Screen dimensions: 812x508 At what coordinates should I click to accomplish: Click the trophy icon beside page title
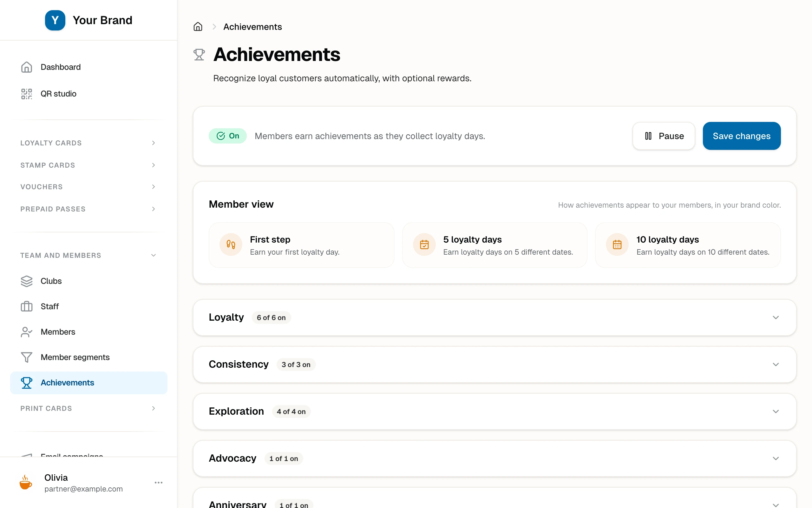coord(199,54)
